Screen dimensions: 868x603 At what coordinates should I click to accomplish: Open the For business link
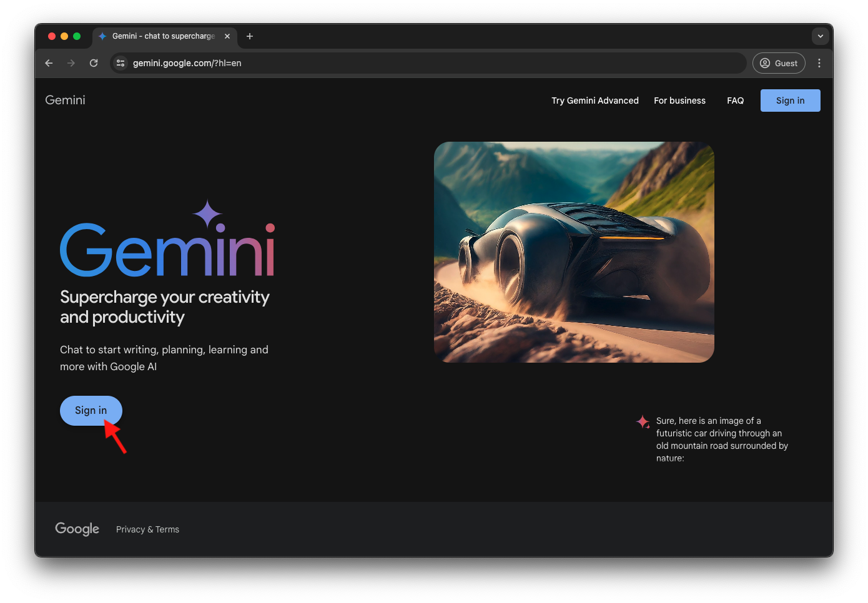[x=679, y=100]
